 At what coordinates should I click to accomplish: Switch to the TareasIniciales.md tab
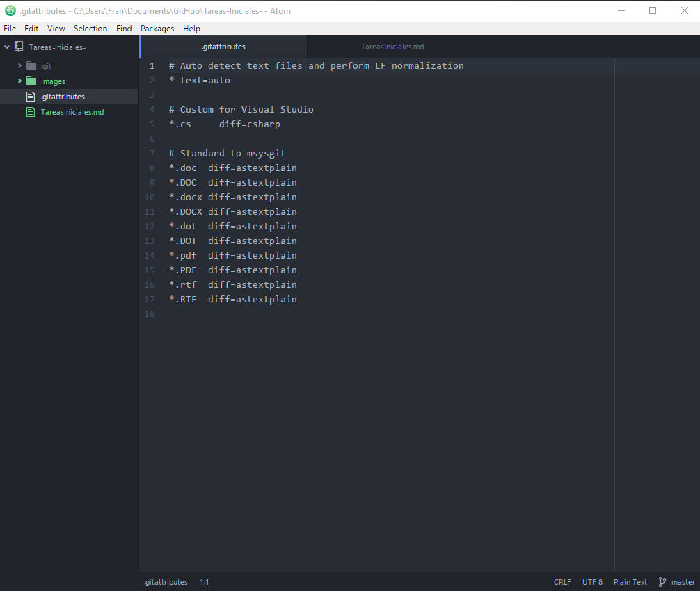pos(392,47)
